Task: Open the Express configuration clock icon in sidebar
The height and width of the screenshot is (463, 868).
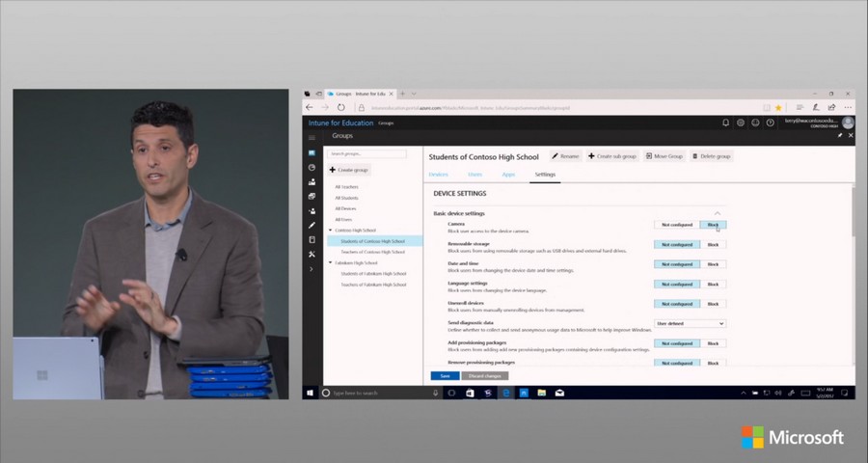Action: pyautogui.click(x=312, y=167)
